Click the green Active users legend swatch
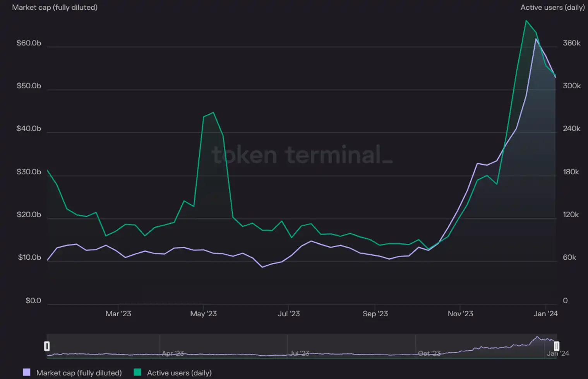This screenshot has height=379, width=588. [137, 372]
